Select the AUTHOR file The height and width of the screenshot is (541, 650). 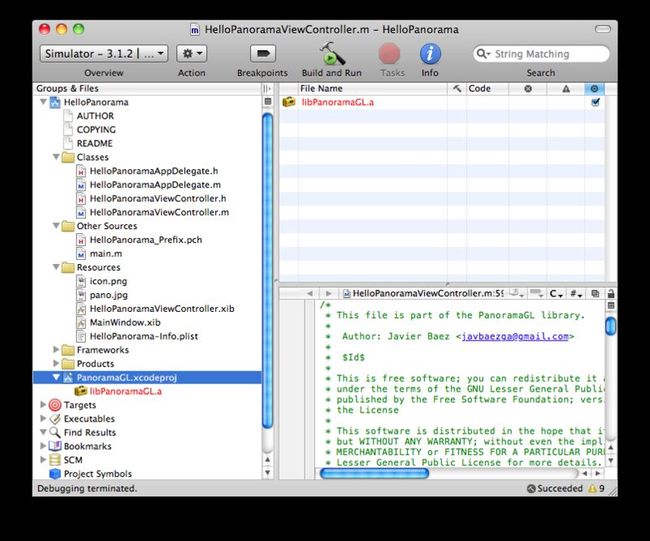click(x=95, y=116)
